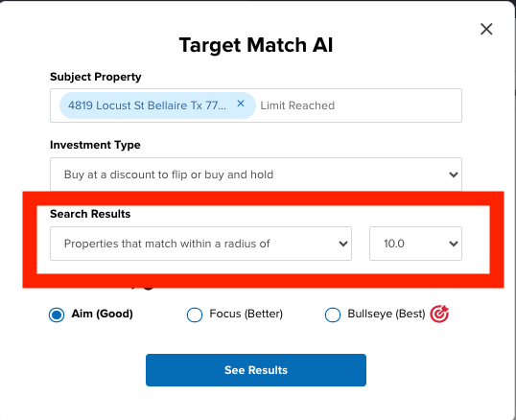Viewport: 516px width, 420px height.
Task: Click the 4819 Locust St Bellaire address tag
Action: (147, 105)
